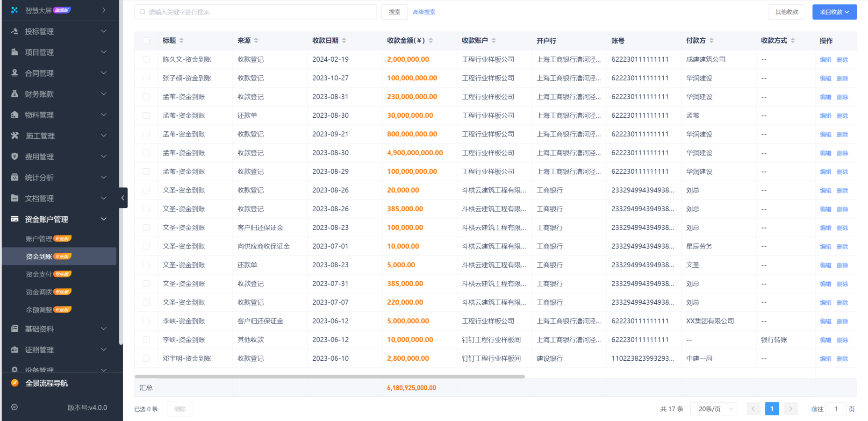Select the 投标管理 sidebar icon
Screen dimensions: 868x421
14,31
